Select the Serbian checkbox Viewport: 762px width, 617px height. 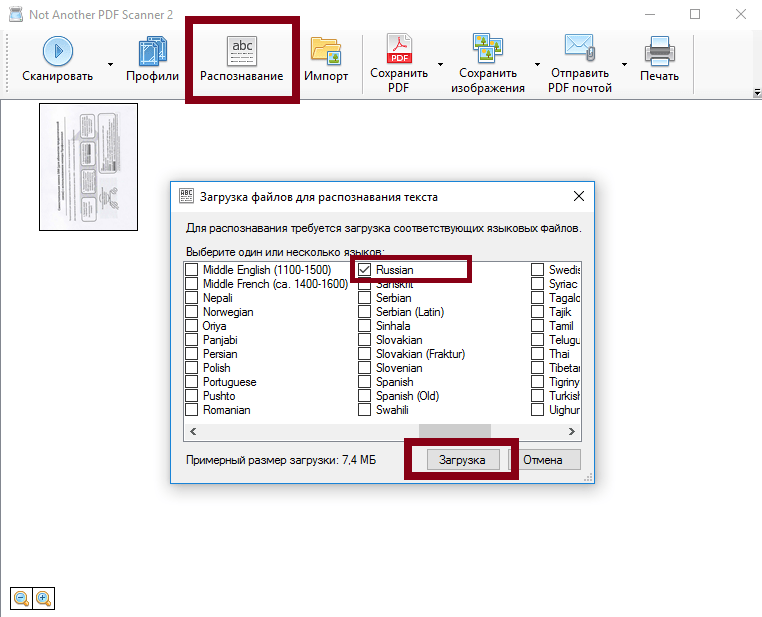coord(364,298)
